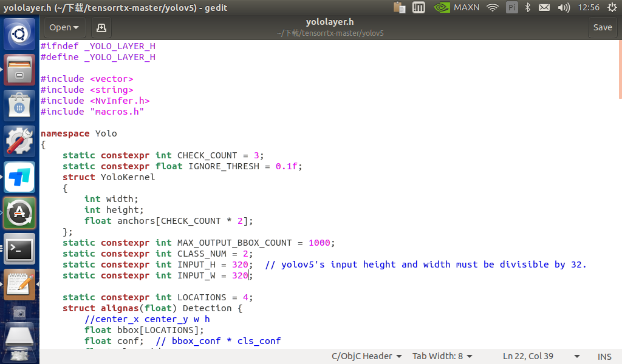622x364 pixels.
Task: Click the INPUT_W = 320 value
Action: coord(239,275)
